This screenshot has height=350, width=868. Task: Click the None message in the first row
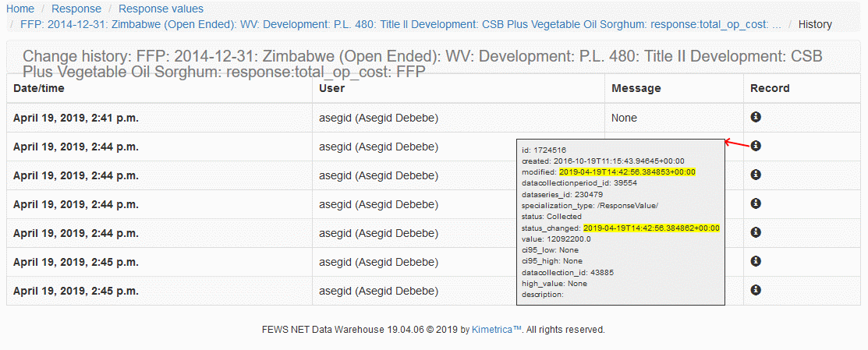pos(624,118)
